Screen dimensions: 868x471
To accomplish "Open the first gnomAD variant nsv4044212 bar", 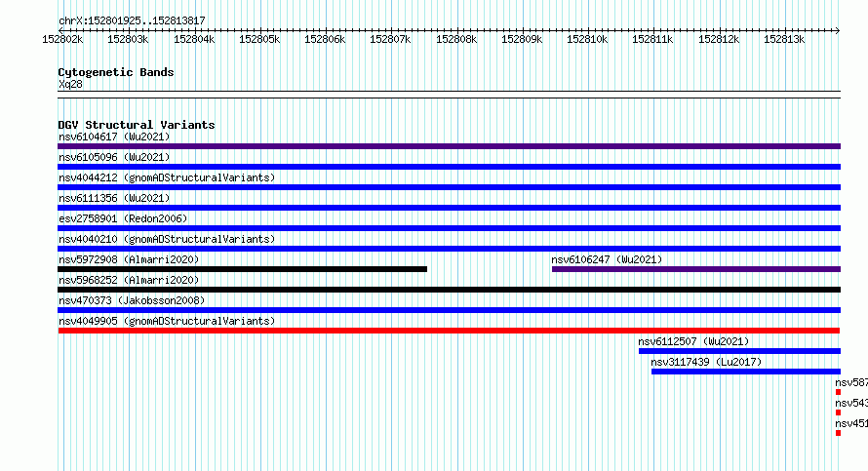I will coord(449,187).
